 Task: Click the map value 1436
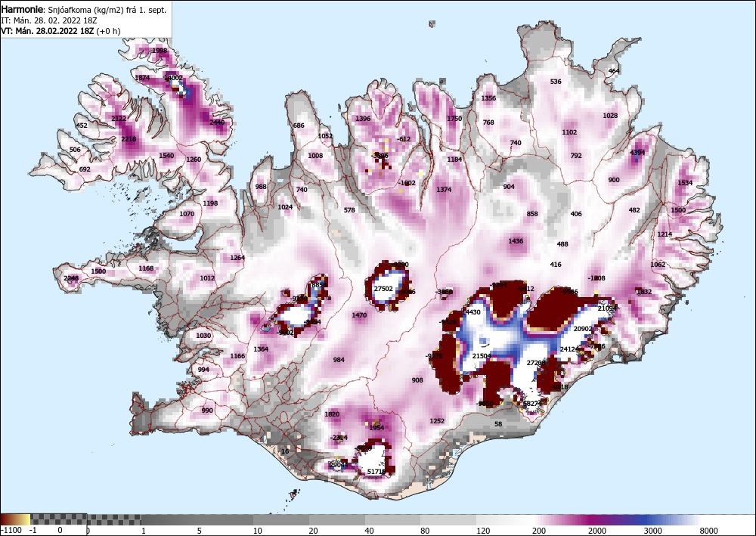(516, 241)
